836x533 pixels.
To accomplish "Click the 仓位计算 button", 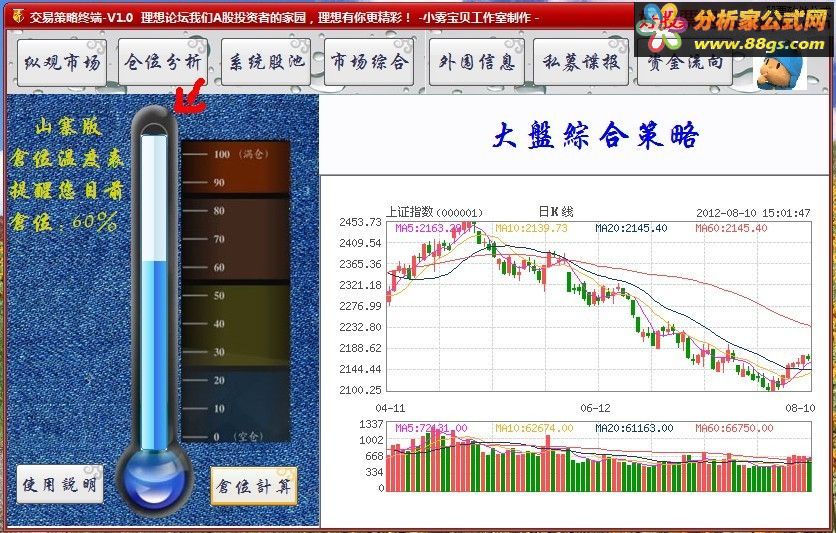I will click(254, 486).
